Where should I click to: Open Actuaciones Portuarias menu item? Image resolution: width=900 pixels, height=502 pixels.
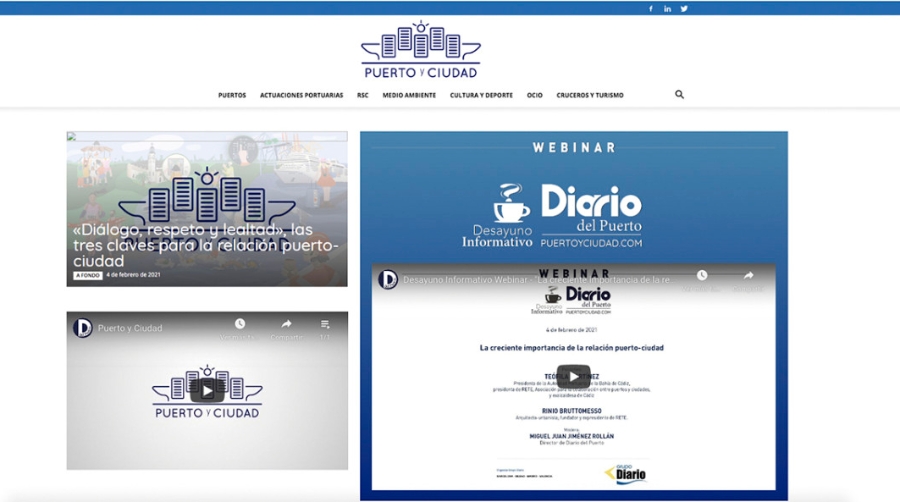[x=301, y=95]
